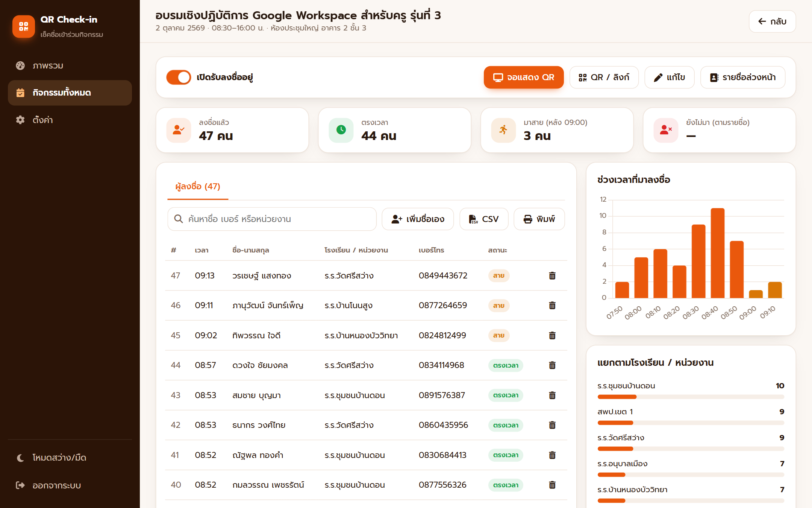The image size is (812, 508).
Task: Click the tallest chart bar at 08:40
Action: (718, 253)
